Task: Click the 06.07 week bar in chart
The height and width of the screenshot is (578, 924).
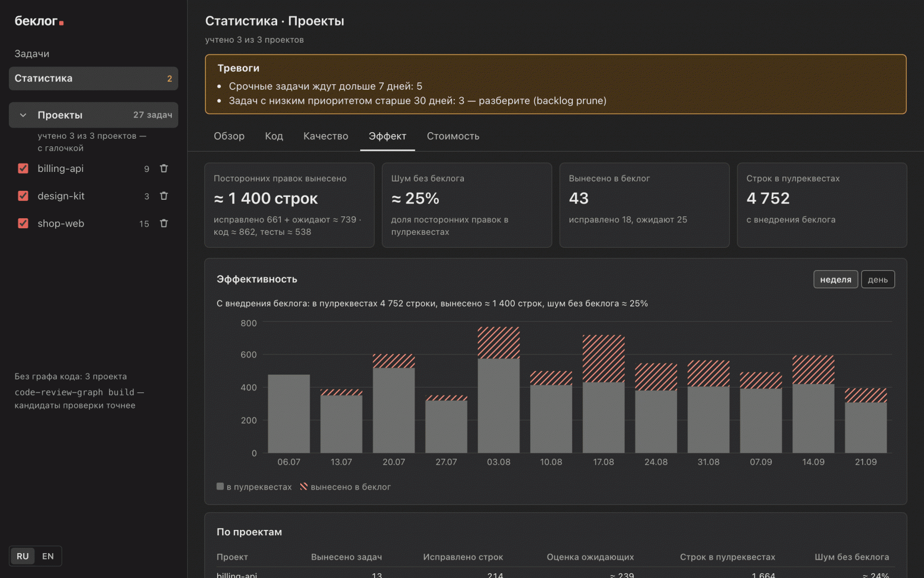Action: coord(289,414)
